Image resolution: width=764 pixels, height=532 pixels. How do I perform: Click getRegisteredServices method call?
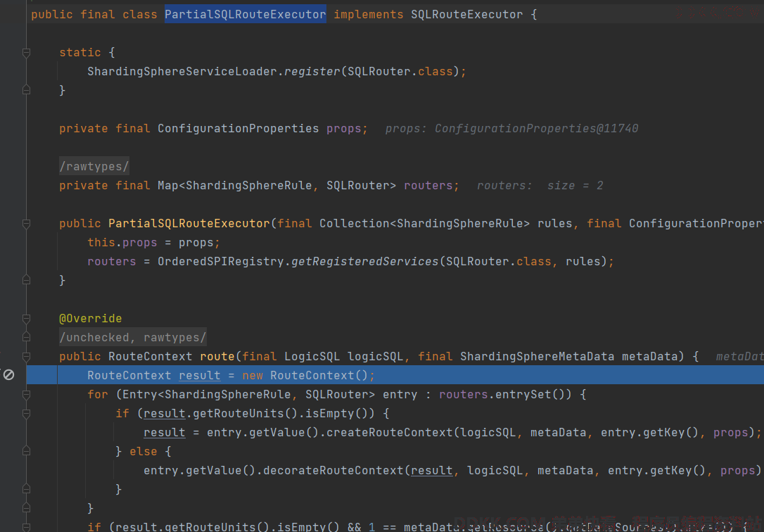point(365,262)
